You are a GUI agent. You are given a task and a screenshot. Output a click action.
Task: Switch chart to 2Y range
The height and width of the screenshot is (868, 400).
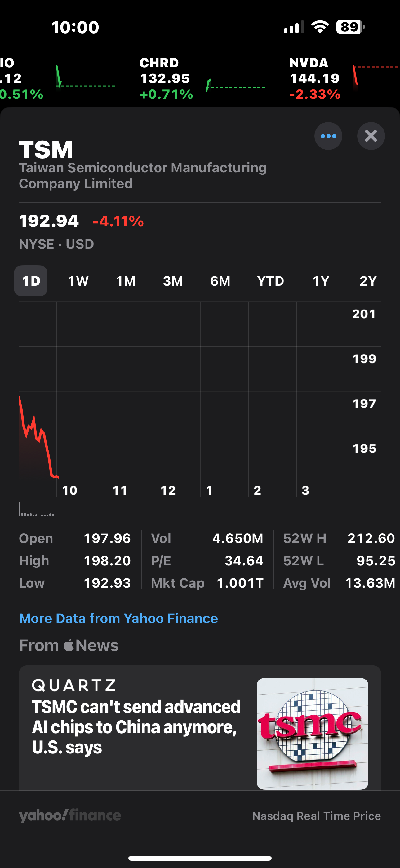[x=368, y=281]
